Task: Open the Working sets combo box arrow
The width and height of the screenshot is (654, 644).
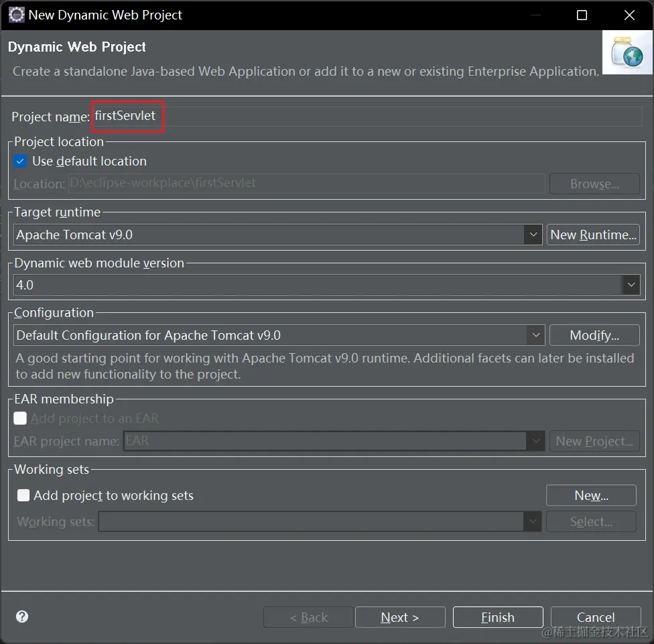Action: coord(533,521)
